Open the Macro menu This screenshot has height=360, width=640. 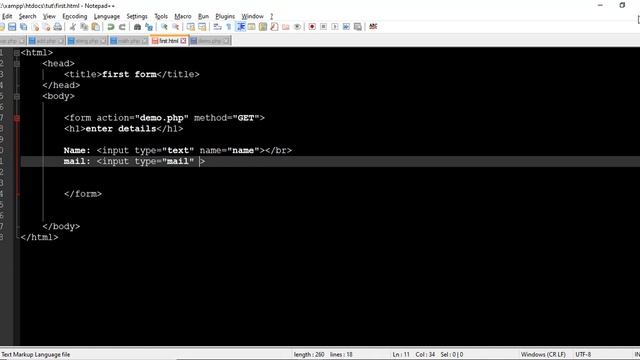[x=183, y=16]
